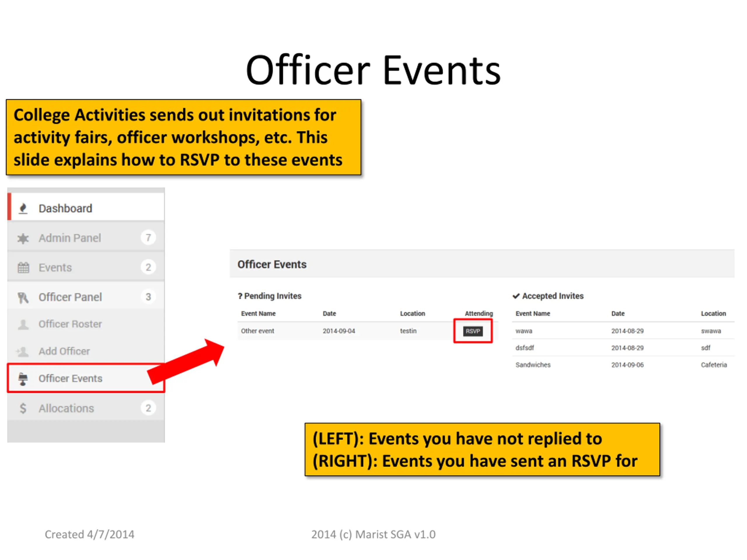
Task: Open the Officer Events submenu item
Action: [x=86, y=378]
